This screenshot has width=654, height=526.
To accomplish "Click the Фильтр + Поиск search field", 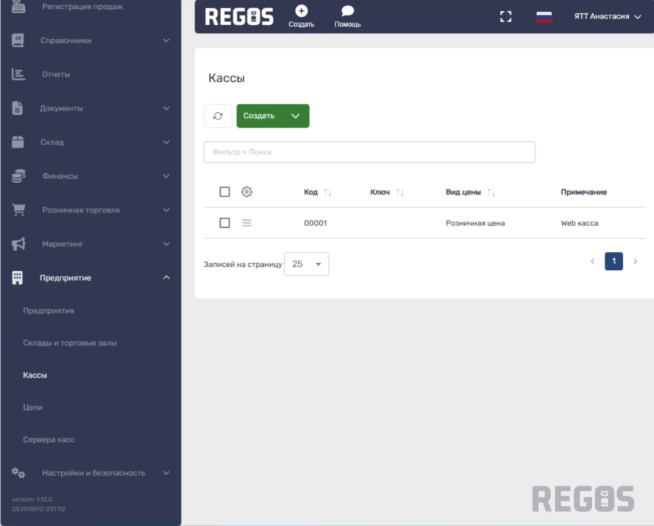I will coord(369,152).
